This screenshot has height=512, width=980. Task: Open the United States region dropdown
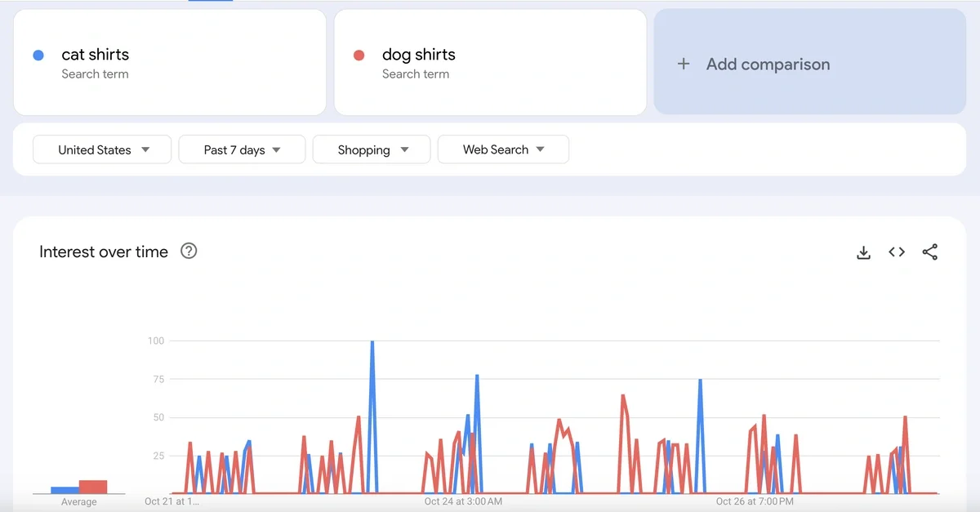[x=102, y=149]
